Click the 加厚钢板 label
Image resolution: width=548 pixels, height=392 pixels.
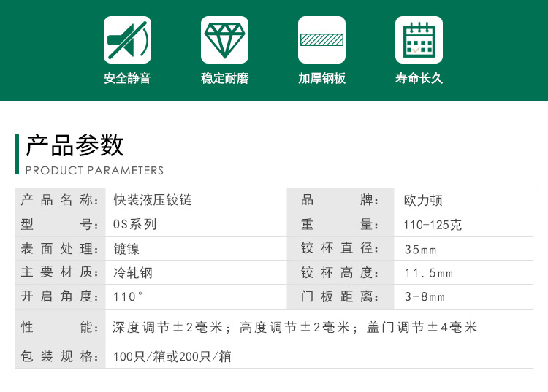[x=321, y=78]
